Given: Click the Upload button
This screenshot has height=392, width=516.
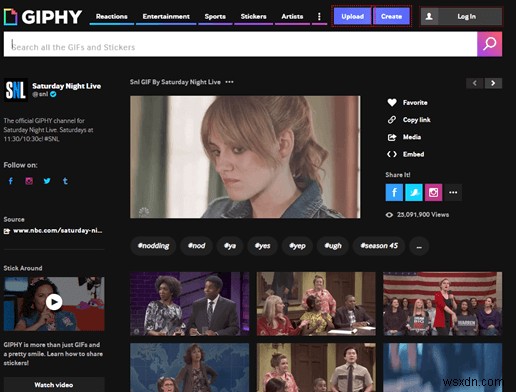Looking at the screenshot, I should click(x=352, y=16).
